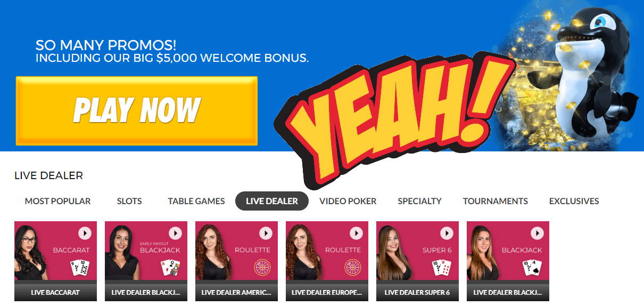
Task: Switch to the Slots tab
Action: 129,201
